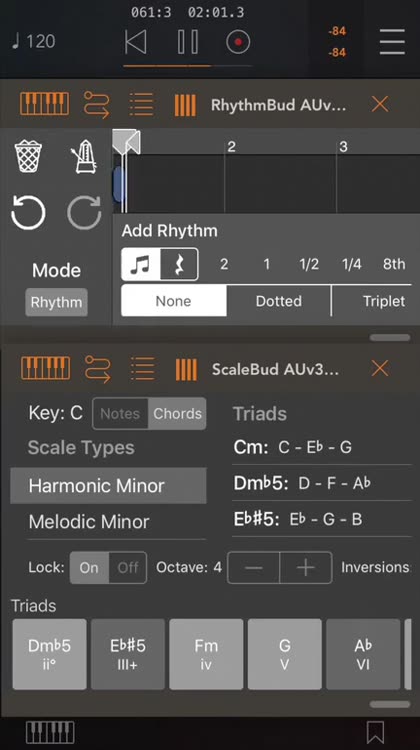Image resolution: width=420 pixels, height=750 pixels.
Task: Play the Fm iv triad pad
Action: point(206,654)
